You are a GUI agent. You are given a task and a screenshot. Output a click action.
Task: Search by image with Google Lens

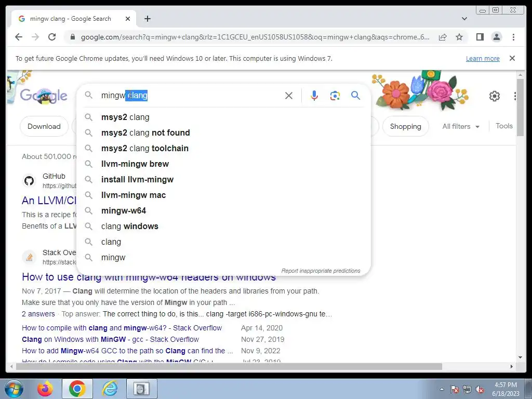tap(335, 96)
